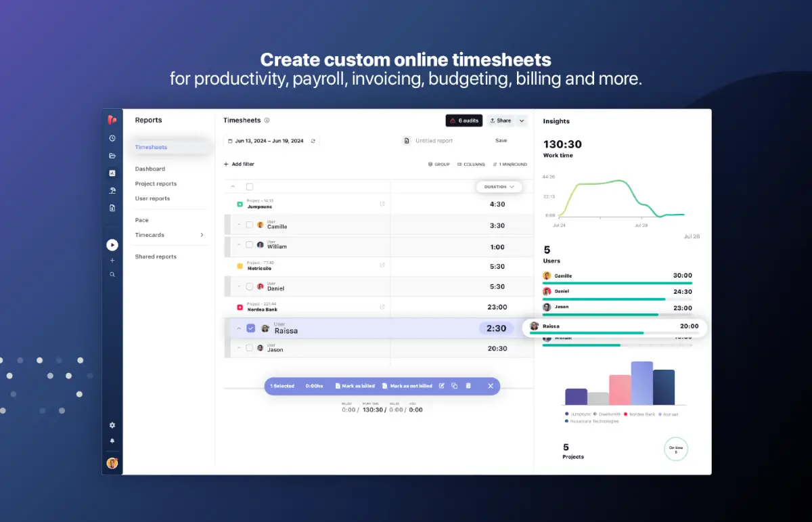The image size is (812, 522).
Task: Refresh the date range with sync icon
Action: coord(312,141)
